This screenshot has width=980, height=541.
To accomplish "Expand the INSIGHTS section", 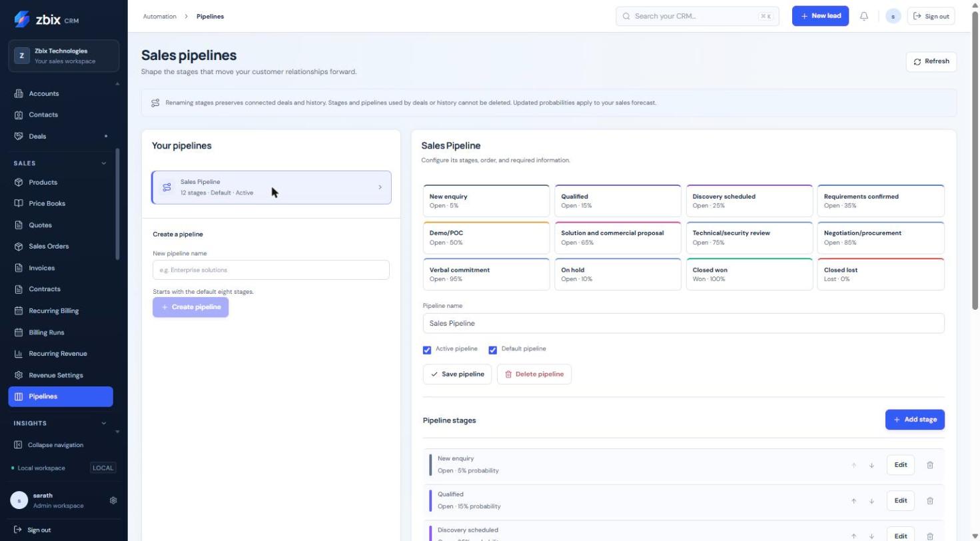I will [x=103, y=423].
